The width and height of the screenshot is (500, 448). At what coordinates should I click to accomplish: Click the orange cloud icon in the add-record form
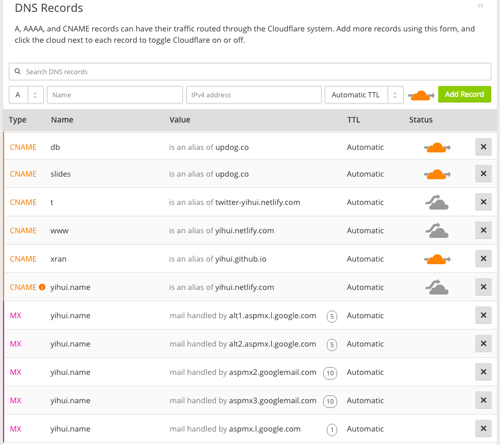click(x=421, y=95)
